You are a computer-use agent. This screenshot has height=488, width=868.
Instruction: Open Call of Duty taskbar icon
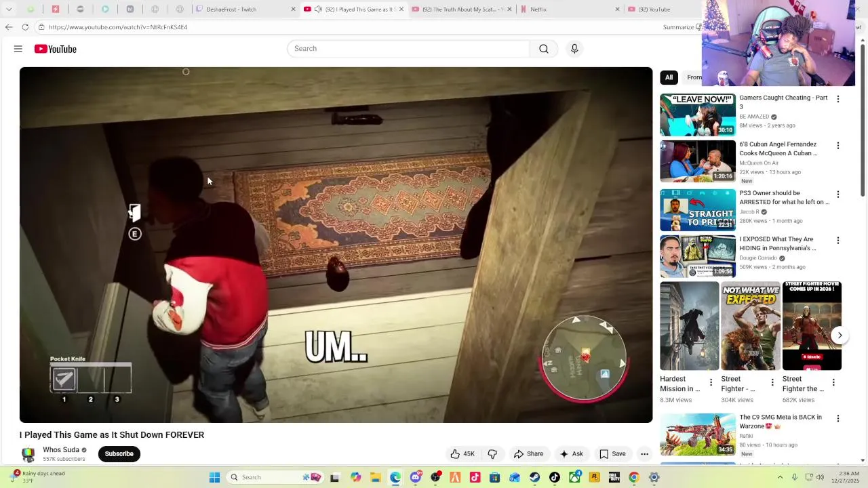pos(614,477)
